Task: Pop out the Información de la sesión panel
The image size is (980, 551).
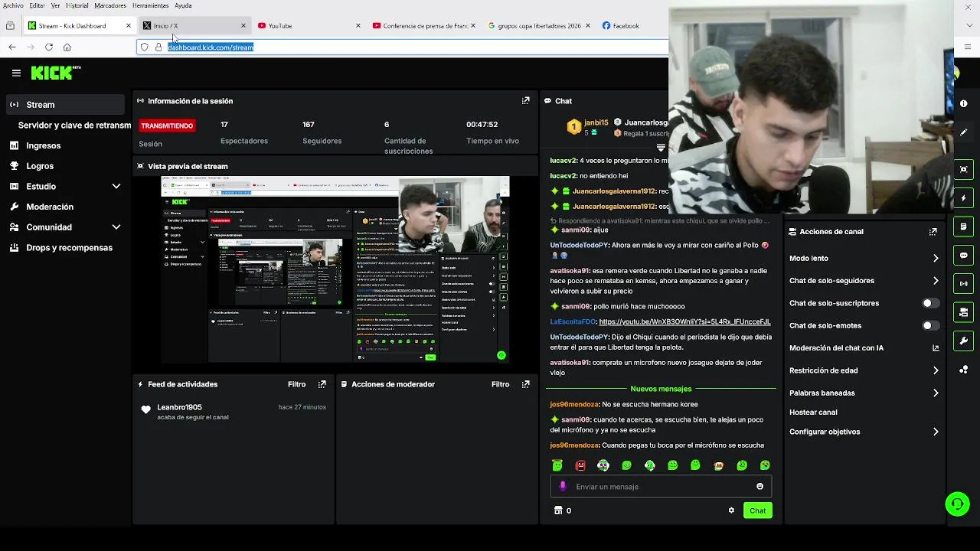Action: click(x=525, y=100)
